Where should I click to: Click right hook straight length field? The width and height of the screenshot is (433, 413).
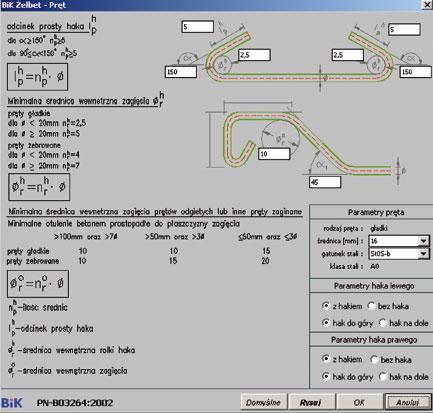coord(404,29)
